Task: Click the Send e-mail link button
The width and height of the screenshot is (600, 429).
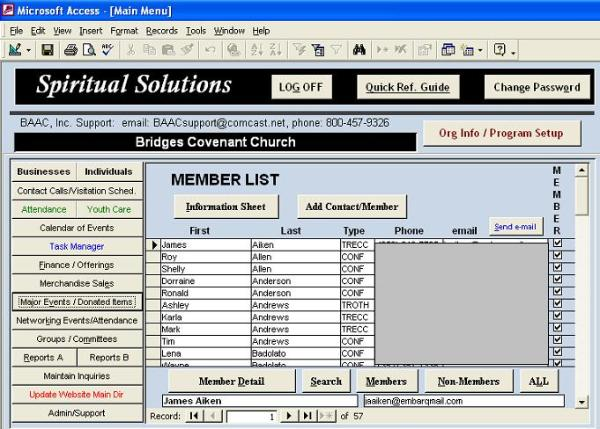Action: [x=515, y=227]
